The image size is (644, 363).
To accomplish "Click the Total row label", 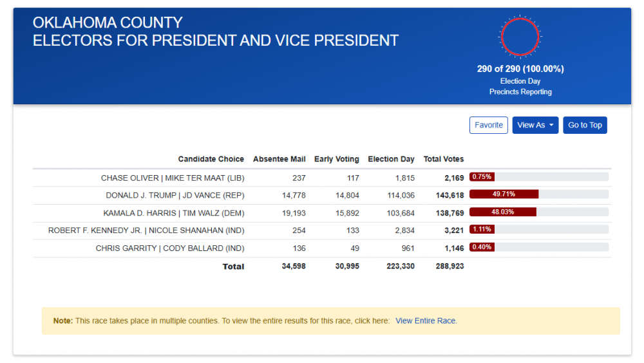I will pyautogui.click(x=233, y=266).
